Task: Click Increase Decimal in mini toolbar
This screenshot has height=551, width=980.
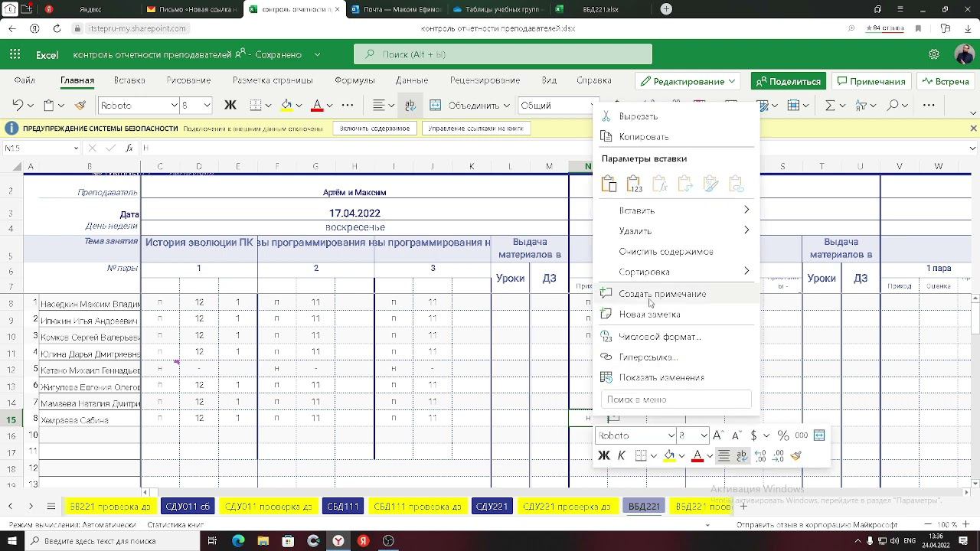Action: pyautogui.click(x=760, y=456)
